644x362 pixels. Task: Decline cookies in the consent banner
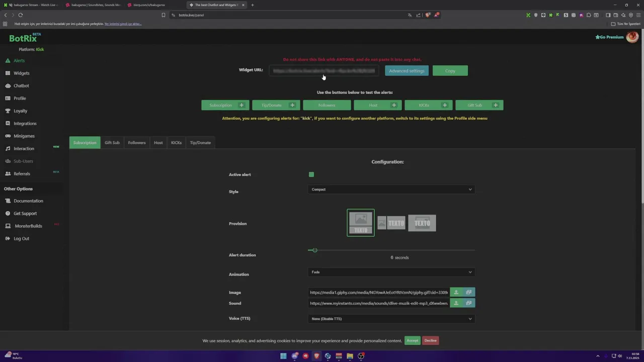431,340
